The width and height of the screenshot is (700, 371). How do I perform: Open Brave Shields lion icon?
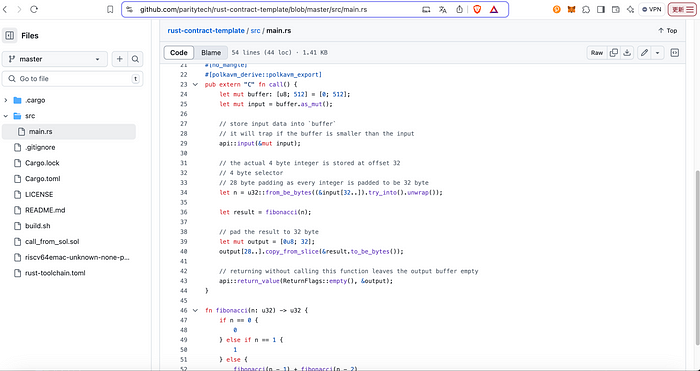(x=477, y=9)
